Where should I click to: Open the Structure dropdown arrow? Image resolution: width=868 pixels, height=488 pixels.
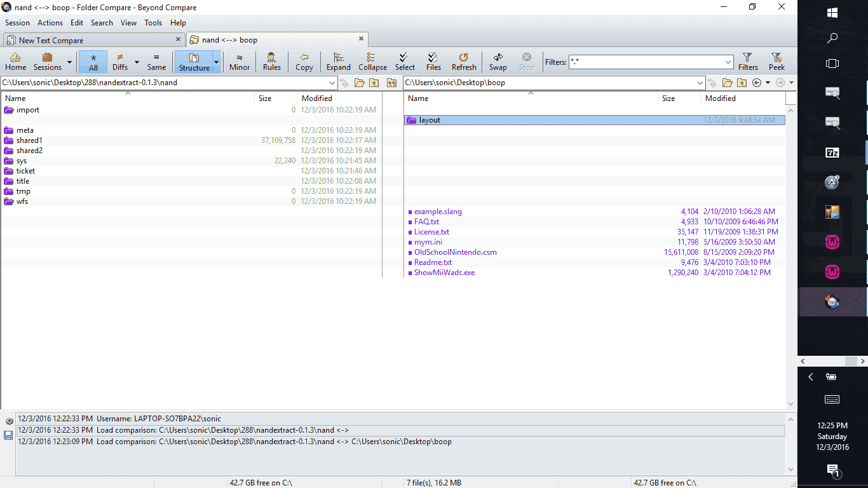(x=217, y=62)
